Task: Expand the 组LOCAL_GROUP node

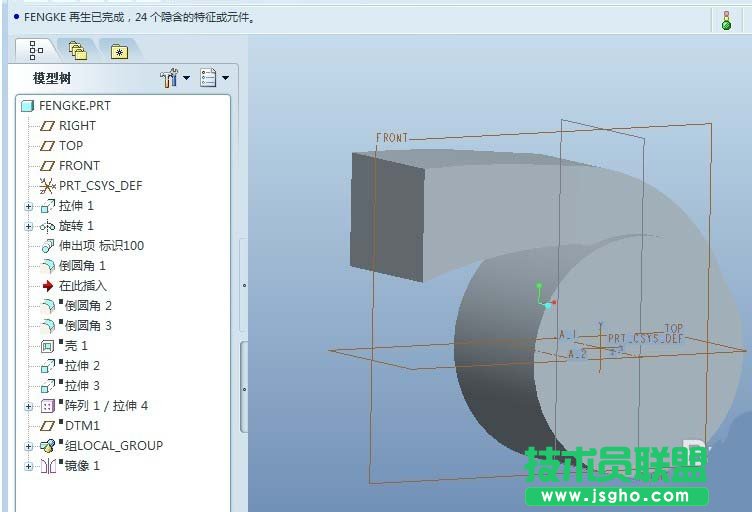Action: click(x=29, y=446)
